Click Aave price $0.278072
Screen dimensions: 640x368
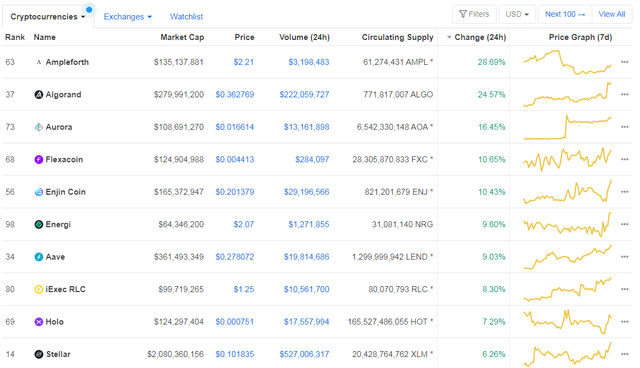[235, 257]
